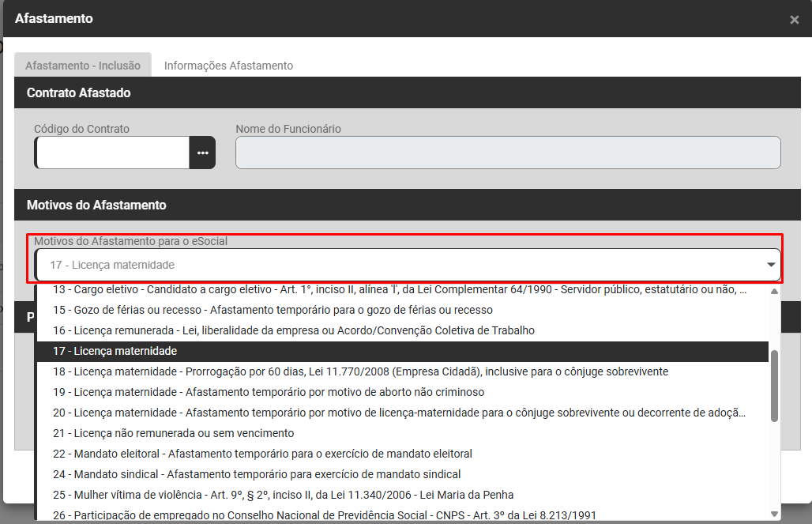Choose option 24 - Mandato sindical
The height and width of the screenshot is (524, 812).
(x=257, y=474)
